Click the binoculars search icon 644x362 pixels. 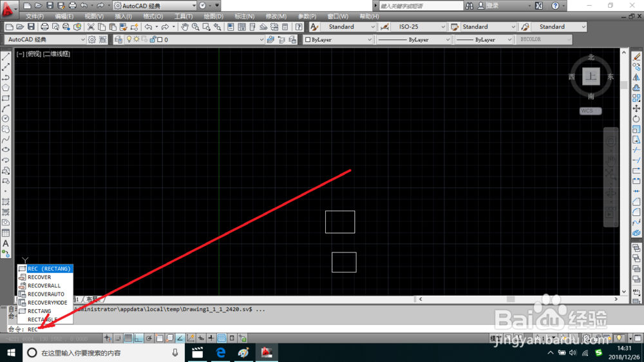coord(469,6)
